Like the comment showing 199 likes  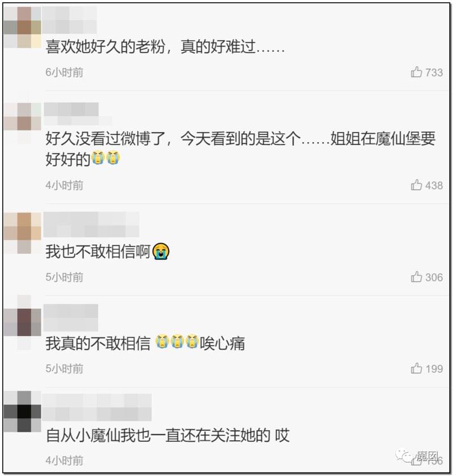(x=416, y=368)
